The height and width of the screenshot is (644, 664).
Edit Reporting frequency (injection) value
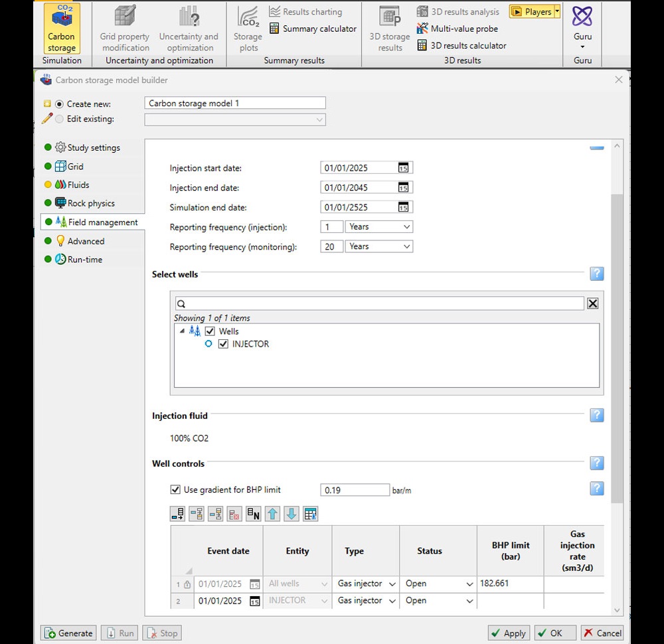point(331,227)
